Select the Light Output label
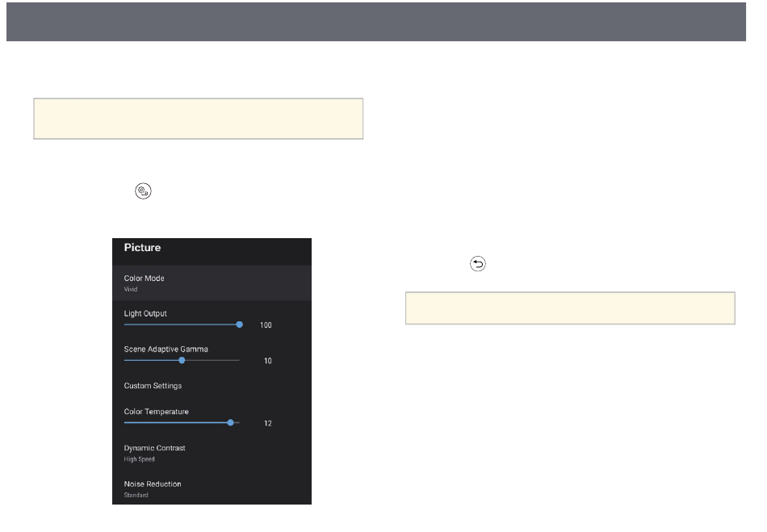Image resolution: width=767 pixels, height=532 pixels. (x=145, y=313)
